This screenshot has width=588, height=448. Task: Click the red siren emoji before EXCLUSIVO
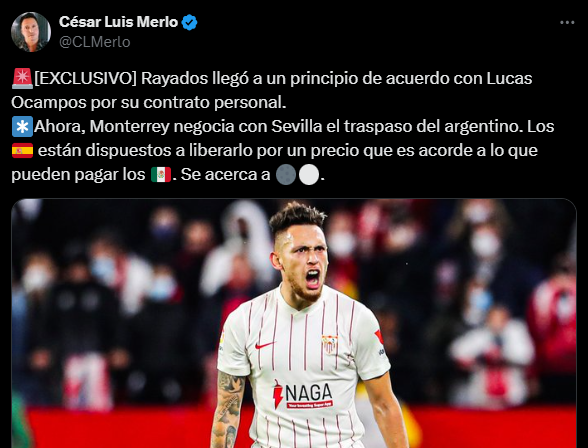22,78
